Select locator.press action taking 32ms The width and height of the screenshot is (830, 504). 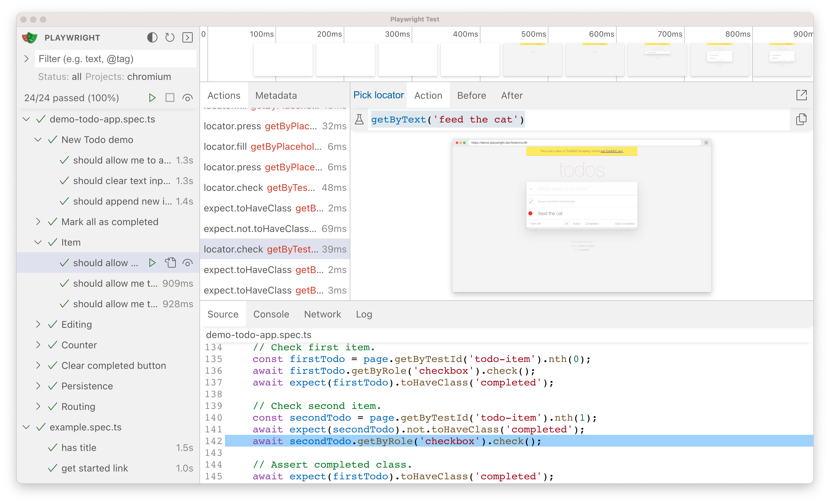click(x=275, y=126)
